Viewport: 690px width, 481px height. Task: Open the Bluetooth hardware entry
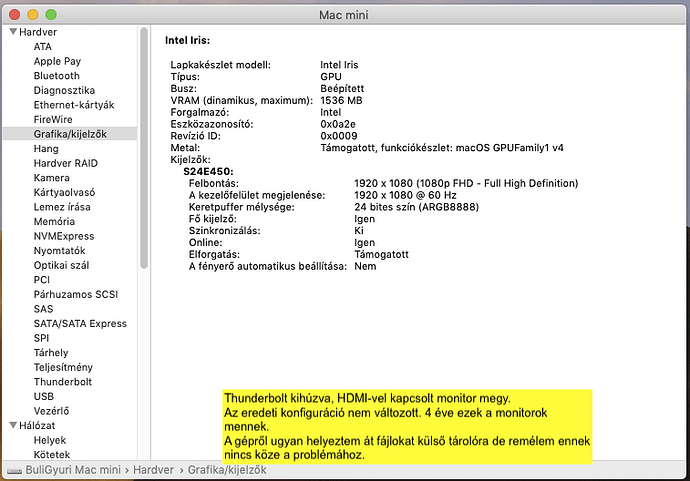tap(56, 76)
